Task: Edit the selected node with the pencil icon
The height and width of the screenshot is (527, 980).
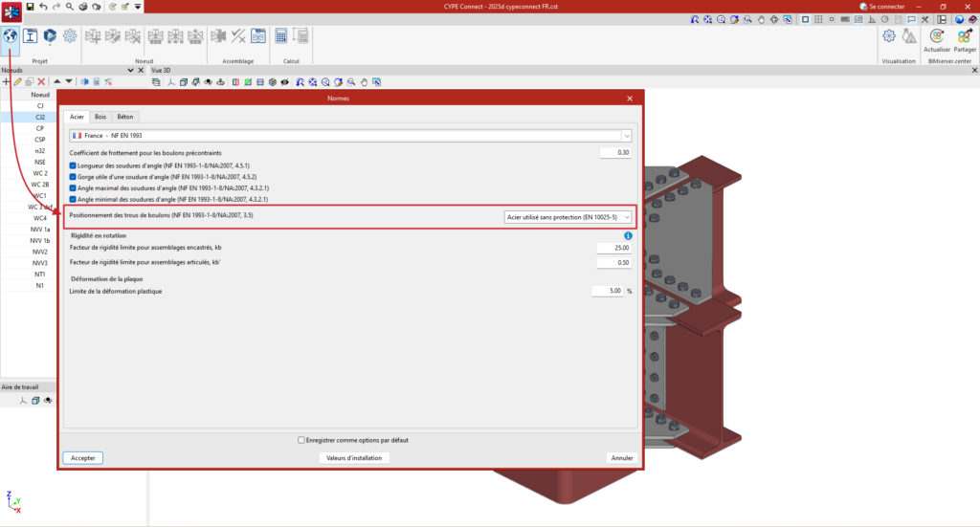Action: tap(17, 82)
